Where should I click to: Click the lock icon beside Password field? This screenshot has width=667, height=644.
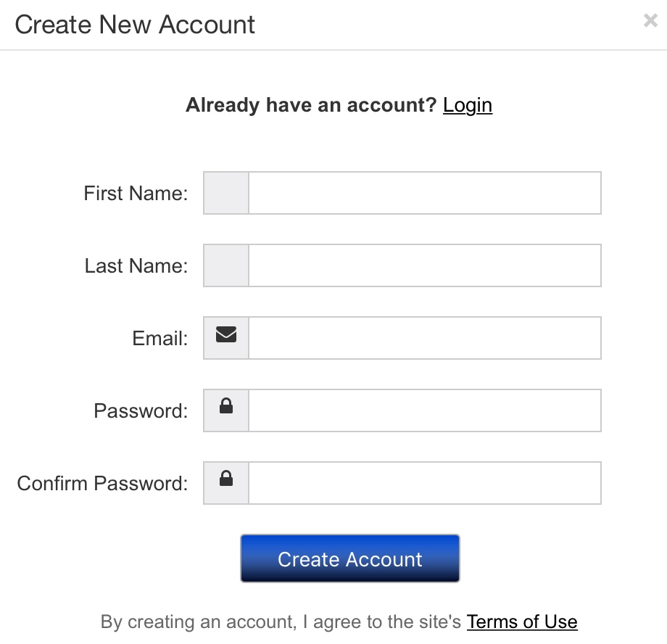pyautogui.click(x=226, y=405)
